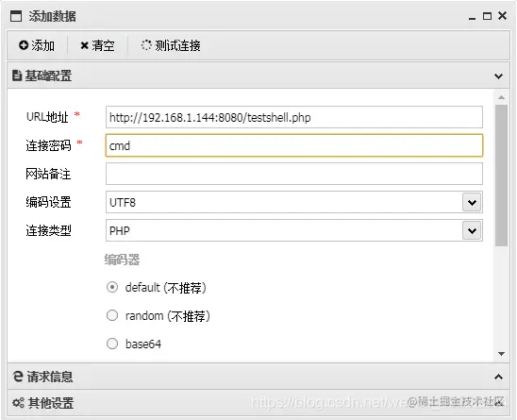
Task: Click the UTF8 combo box field
Action: [294, 202]
